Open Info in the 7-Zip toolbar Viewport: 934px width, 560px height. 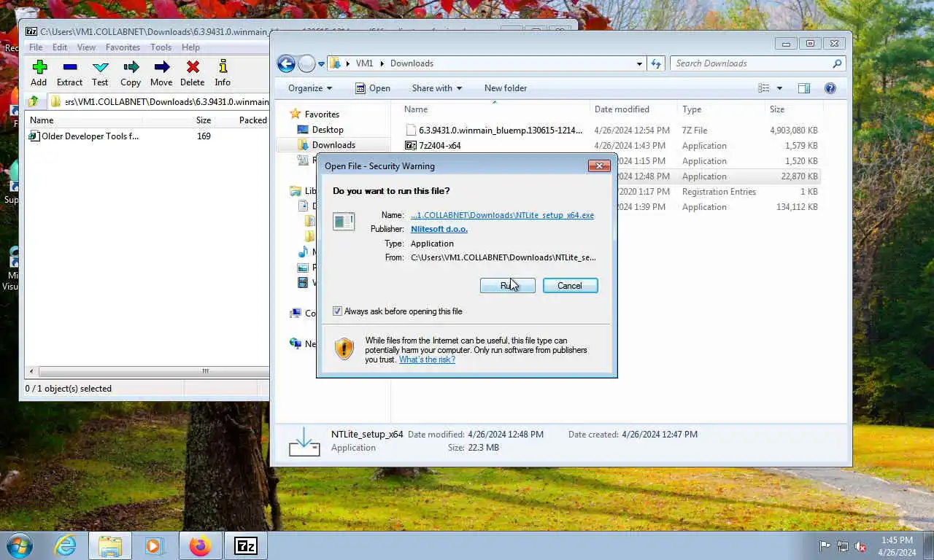223,74
